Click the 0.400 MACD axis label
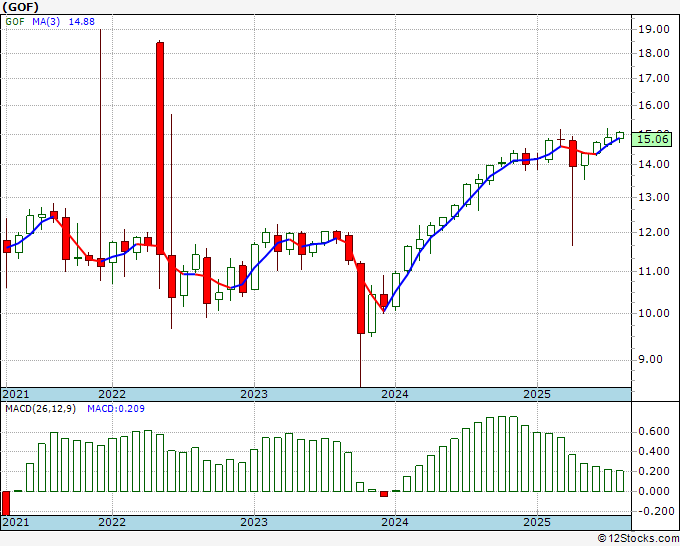This screenshot has height=546, width=680. (x=654, y=451)
